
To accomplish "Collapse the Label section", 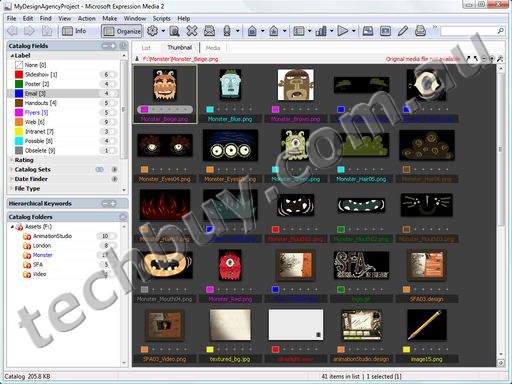I will click(12, 56).
